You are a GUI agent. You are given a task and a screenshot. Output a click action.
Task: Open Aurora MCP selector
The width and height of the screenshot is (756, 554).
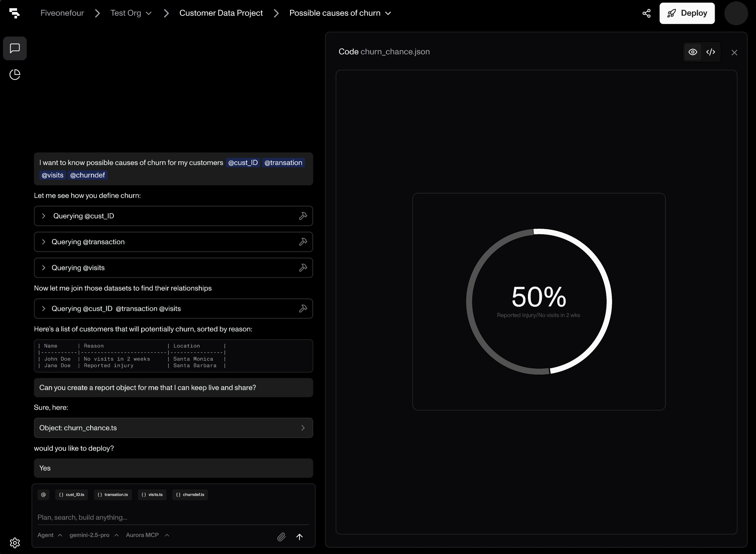(x=147, y=535)
